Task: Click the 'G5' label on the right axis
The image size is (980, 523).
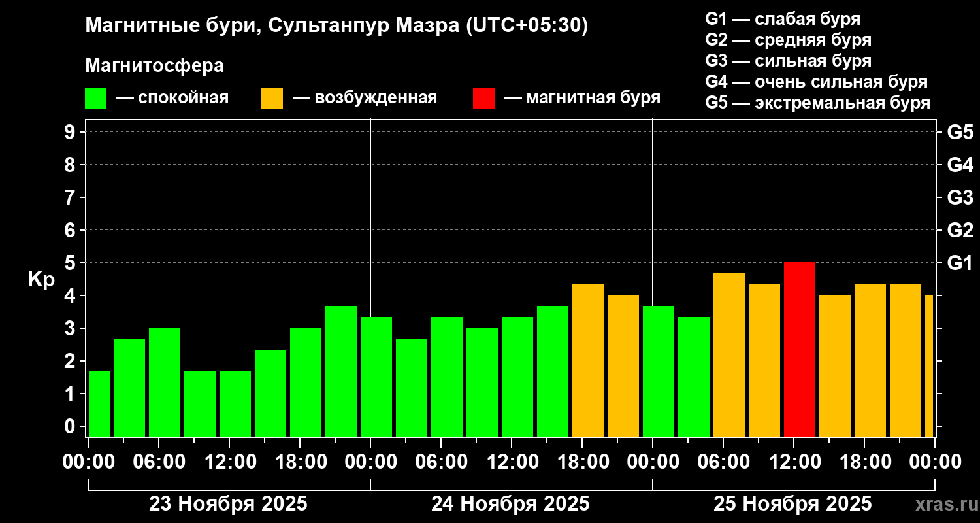Action: 960,132
